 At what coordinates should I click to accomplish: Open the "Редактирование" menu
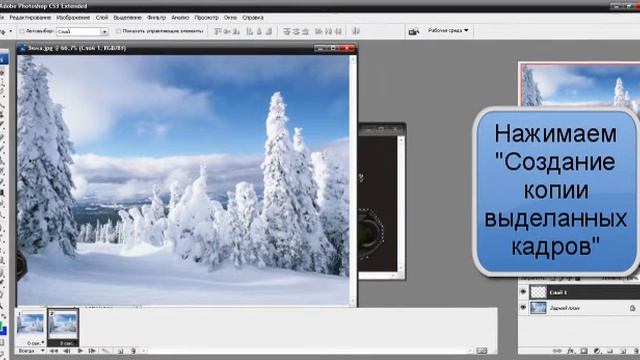(x=30, y=18)
